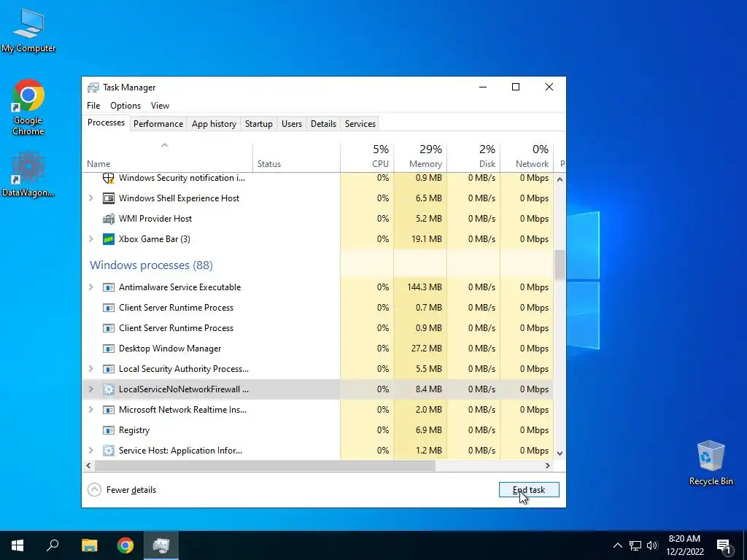Open taskbar search magnifier
The width and height of the screenshot is (747, 560).
click(x=53, y=545)
